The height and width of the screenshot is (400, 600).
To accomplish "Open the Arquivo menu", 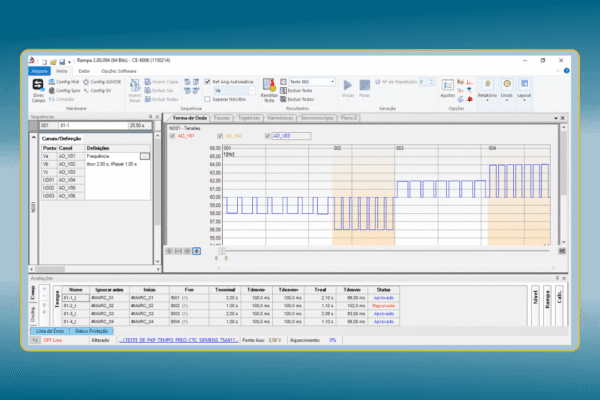I will [x=39, y=71].
